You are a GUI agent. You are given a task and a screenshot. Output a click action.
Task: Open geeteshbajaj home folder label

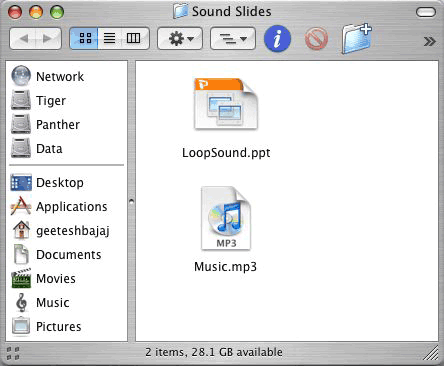[73, 231]
